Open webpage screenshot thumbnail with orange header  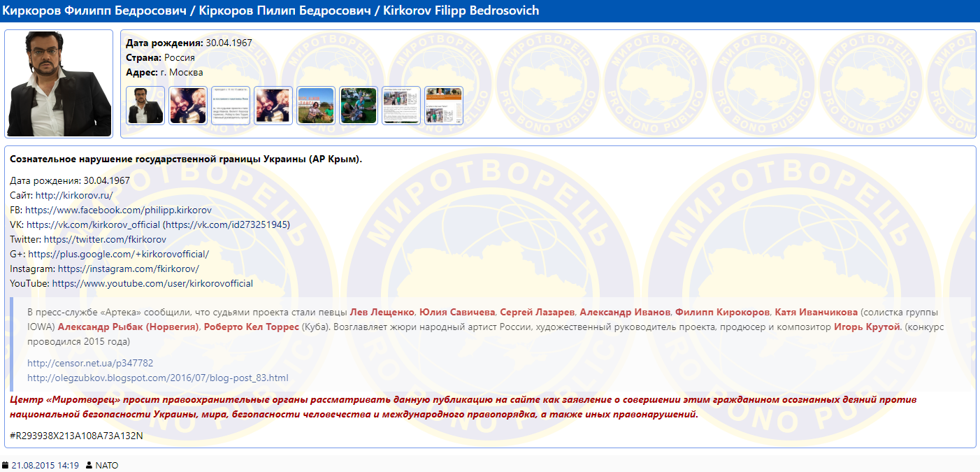point(444,106)
